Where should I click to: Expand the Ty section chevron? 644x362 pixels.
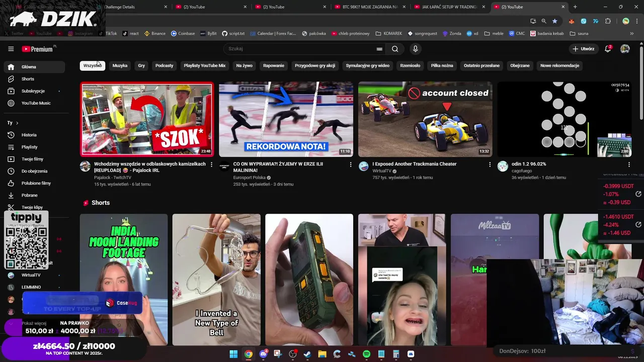[17, 123]
